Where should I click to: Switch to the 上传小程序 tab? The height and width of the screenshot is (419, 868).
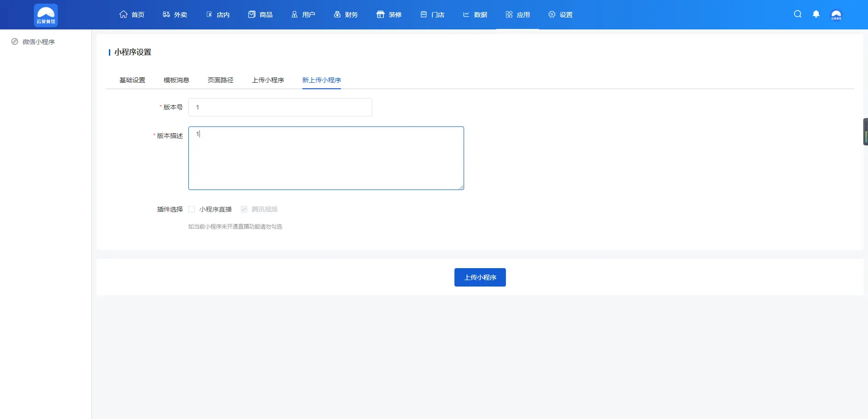tap(268, 80)
